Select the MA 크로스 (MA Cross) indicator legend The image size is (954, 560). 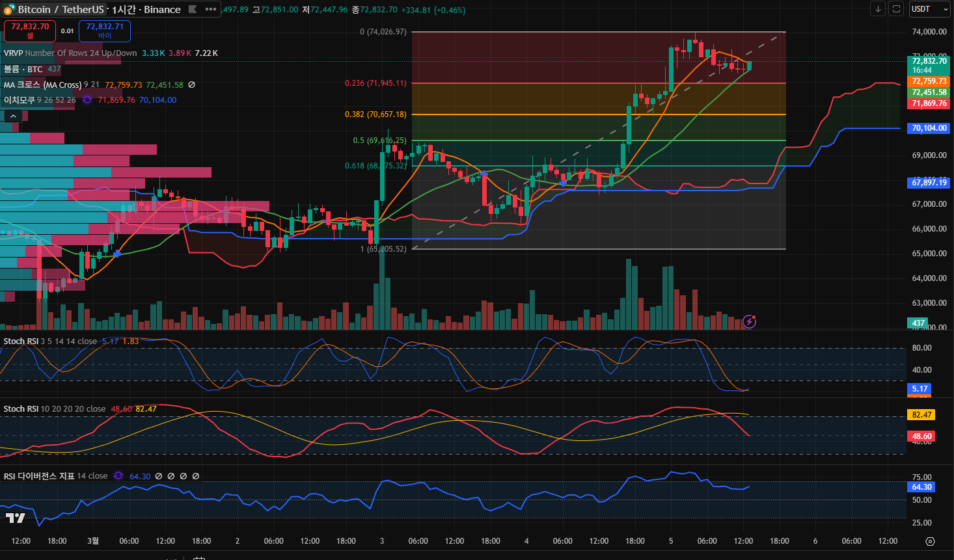coord(42,85)
